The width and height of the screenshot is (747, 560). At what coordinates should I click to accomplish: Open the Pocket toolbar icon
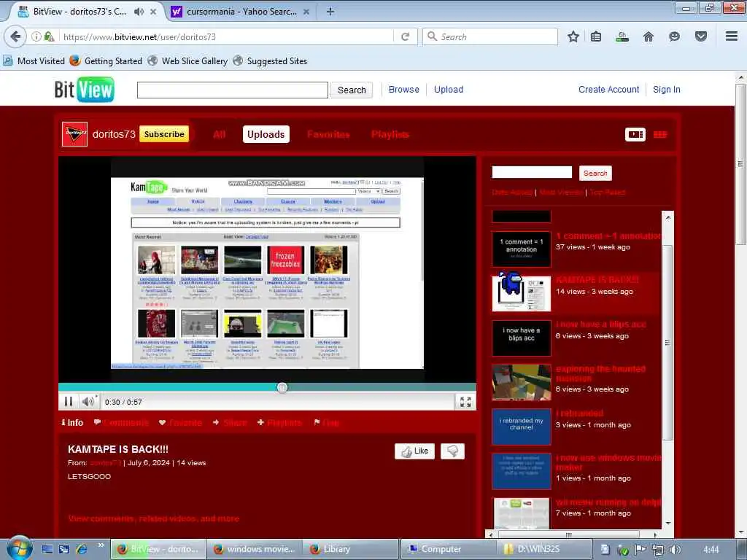pos(701,36)
